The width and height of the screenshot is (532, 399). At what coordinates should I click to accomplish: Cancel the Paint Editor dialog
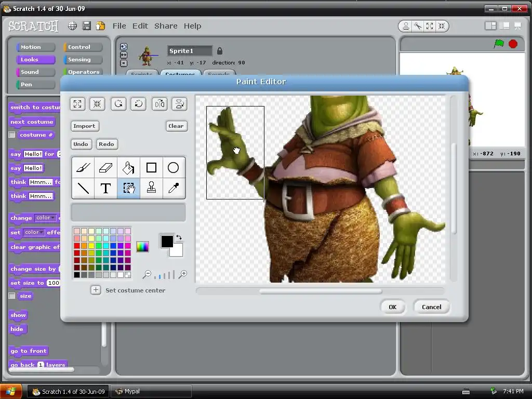(432, 307)
